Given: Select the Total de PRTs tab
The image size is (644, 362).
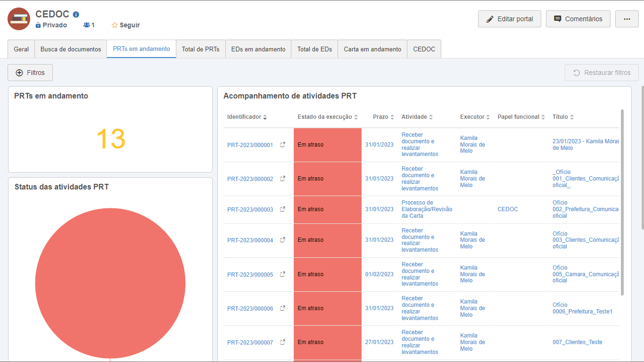Looking at the screenshot, I should [x=200, y=49].
